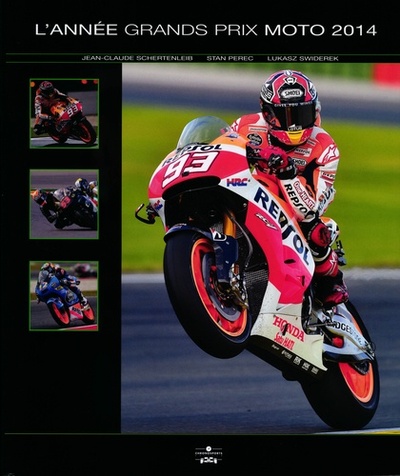Click the number 93 on the front fairing
This screenshot has height=476, width=400.
click(x=190, y=168)
